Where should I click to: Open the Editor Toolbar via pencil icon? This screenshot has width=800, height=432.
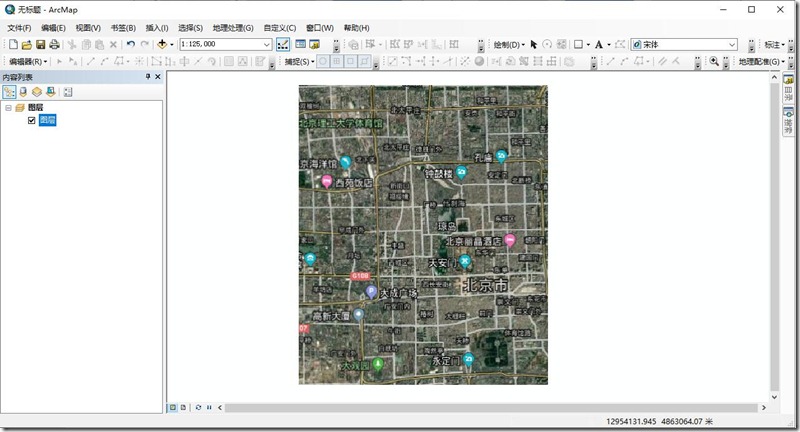pos(283,44)
